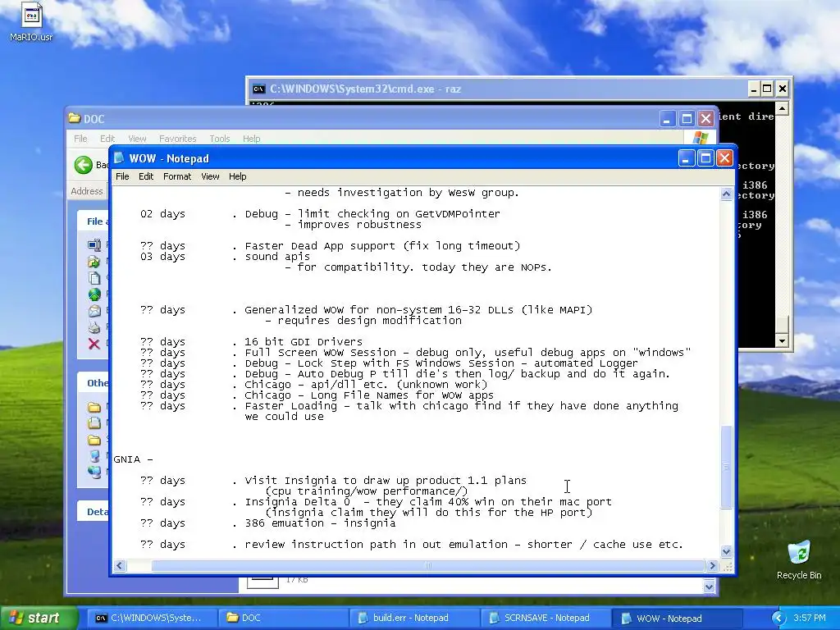Open the Help menu in DOC window
Screen dimensions: 840x630
[251, 138]
